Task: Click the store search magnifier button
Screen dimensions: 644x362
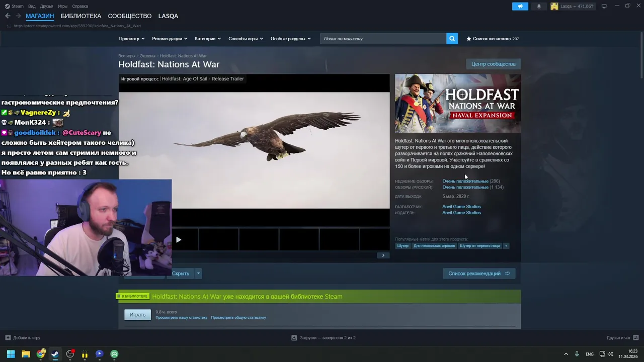Action: (x=452, y=39)
